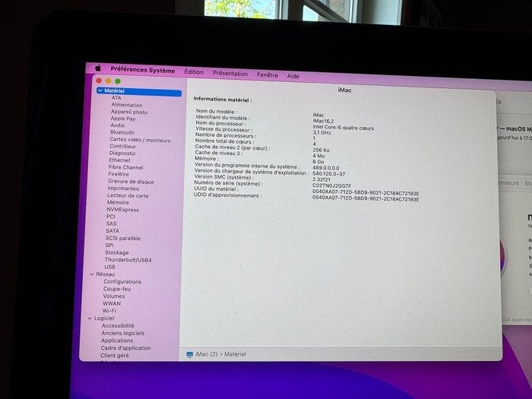Click SMC version value 2.32f21
Image resolution: width=532 pixels, height=399 pixels.
tap(321, 179)
